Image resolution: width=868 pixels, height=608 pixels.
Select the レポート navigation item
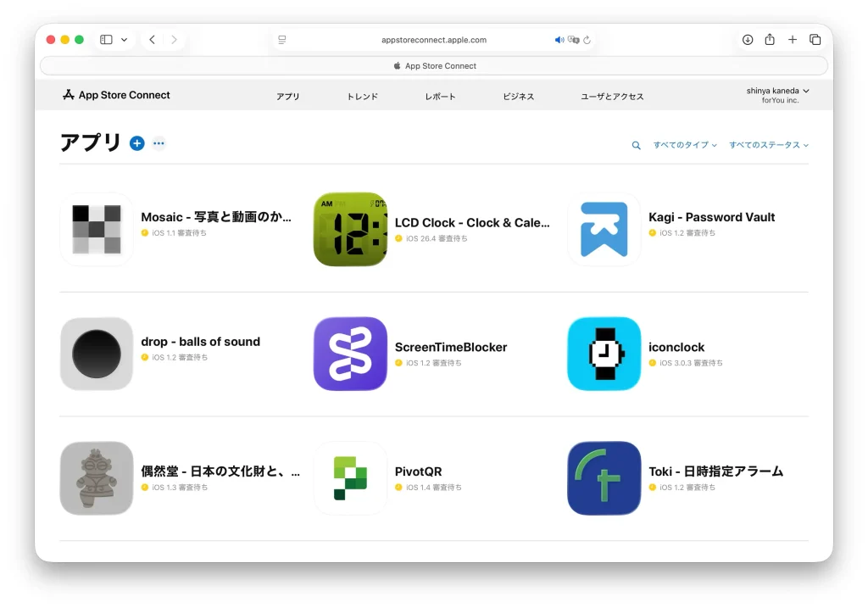[x=440, y=97]
